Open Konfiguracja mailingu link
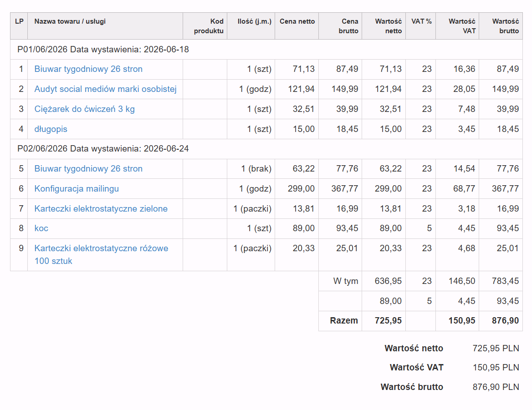 tap(77, 189)
